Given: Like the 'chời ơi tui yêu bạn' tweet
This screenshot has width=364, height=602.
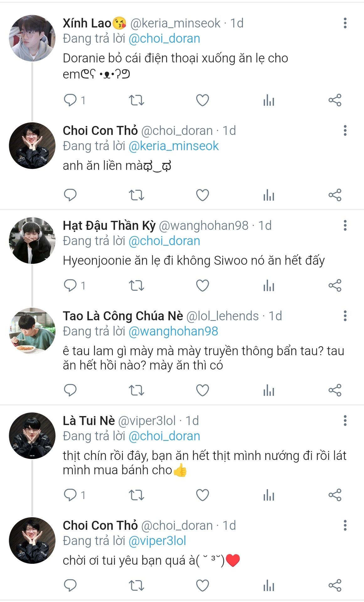Looking at the screenshot, I should pyautogui.click(x=203, y=585).
